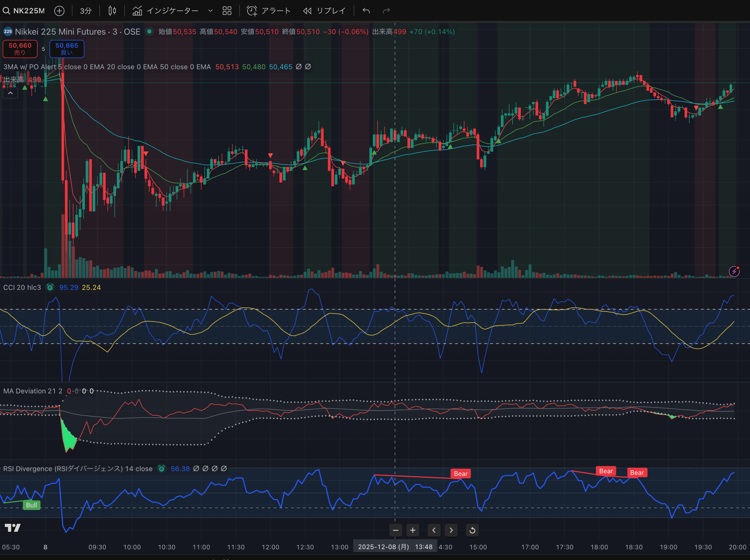
Task: Click the purple lightning quick-action icon
Action: [734, 271]
